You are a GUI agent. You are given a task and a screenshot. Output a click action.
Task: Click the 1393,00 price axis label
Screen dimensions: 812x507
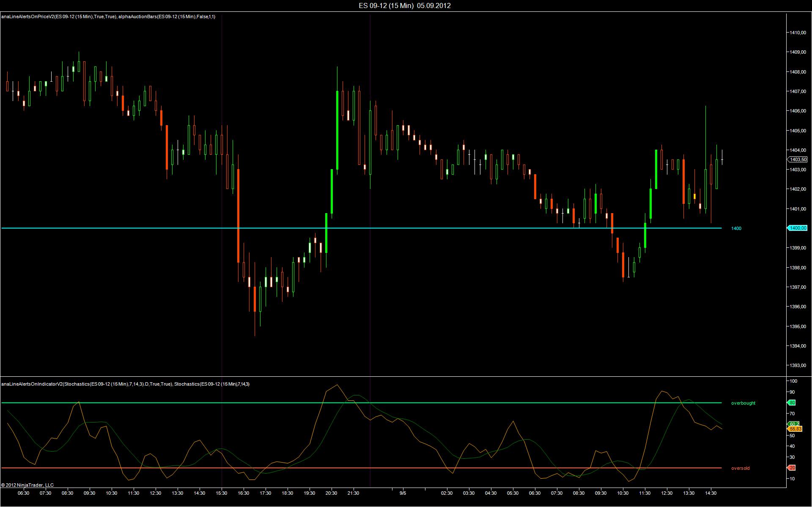798,365
